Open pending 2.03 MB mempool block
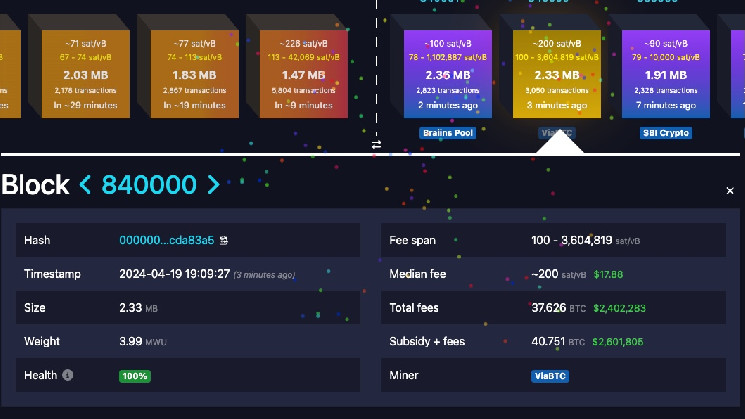The image size is (745, 419). pyautogui.click(x=85, y=74)
